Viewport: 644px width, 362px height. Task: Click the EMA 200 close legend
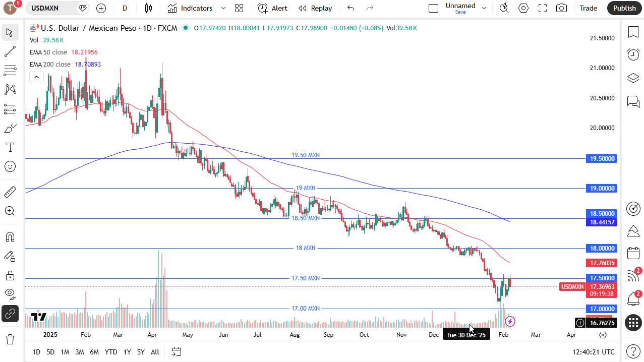coord(50,64)
